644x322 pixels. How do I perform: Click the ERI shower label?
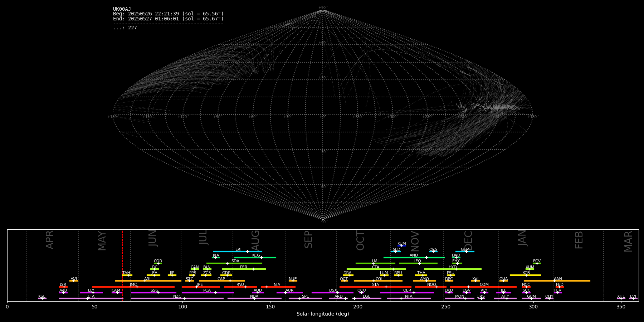[x=239, y=250]
